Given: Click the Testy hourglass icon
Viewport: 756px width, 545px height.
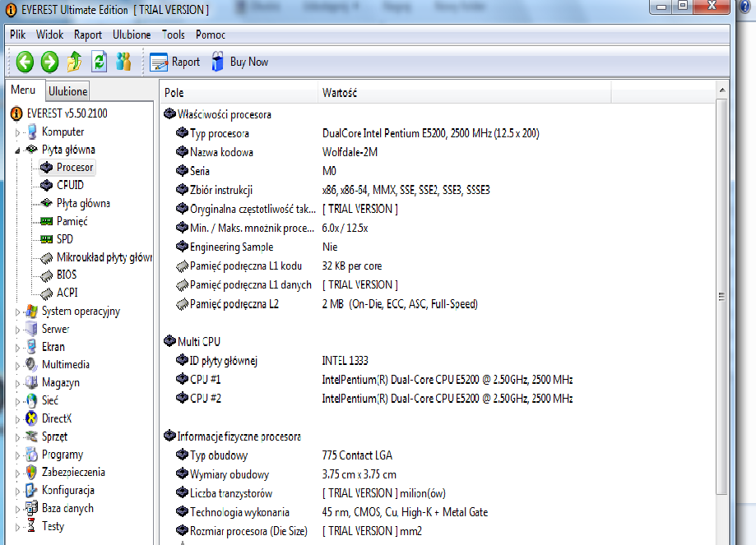Looking at the screenshot, I should point(31,526).
